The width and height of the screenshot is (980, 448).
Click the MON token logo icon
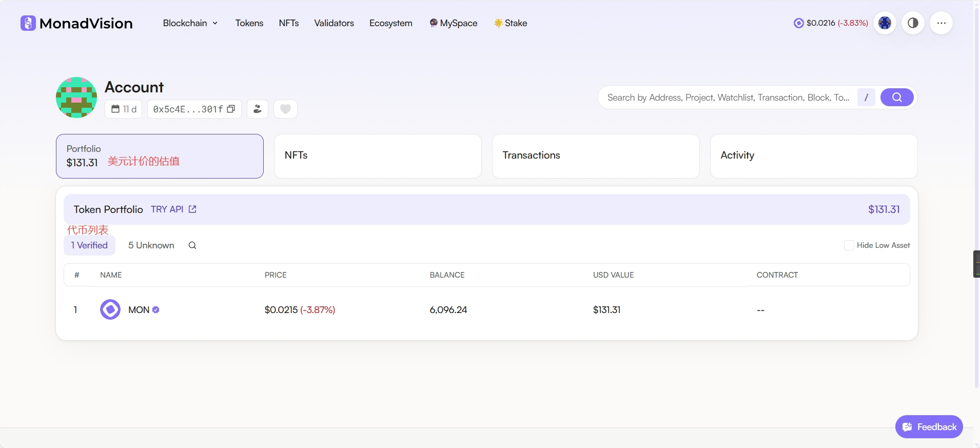point(110,310)
